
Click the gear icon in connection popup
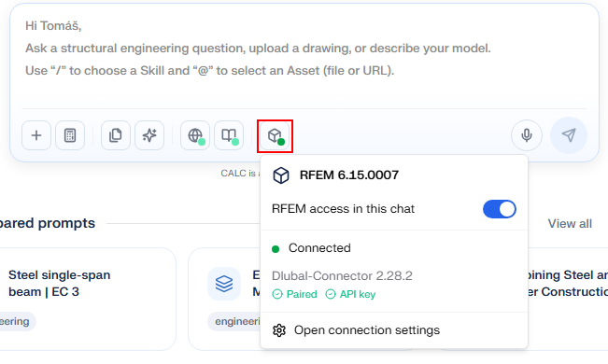(279, 330)
